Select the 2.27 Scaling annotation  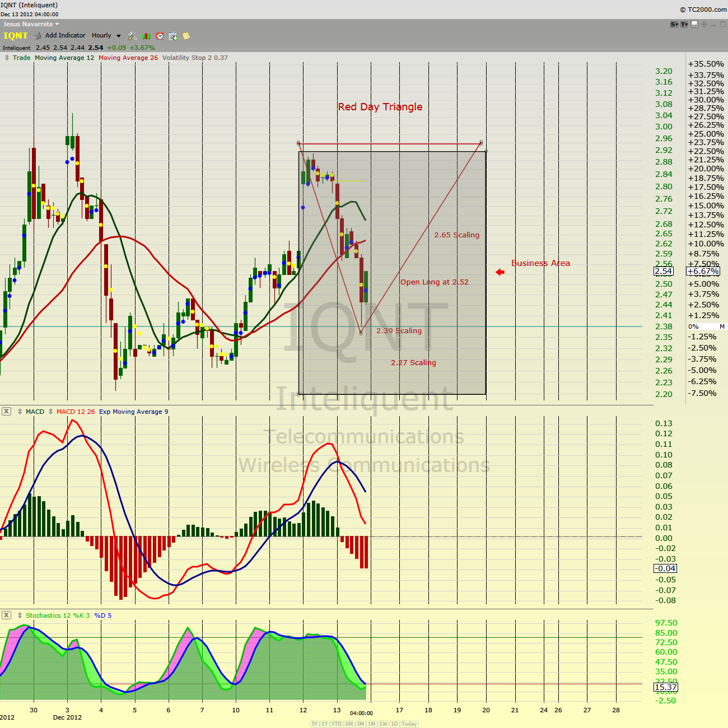[413, 363]
